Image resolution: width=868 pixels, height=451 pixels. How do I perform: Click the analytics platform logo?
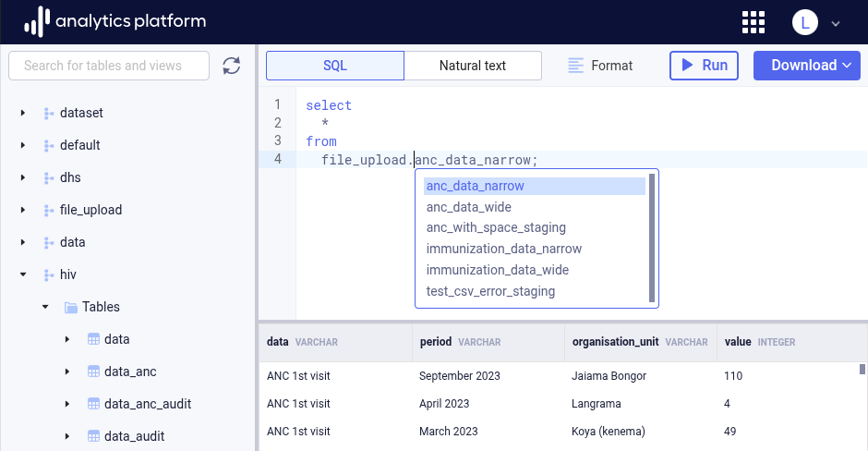[115, 21]
